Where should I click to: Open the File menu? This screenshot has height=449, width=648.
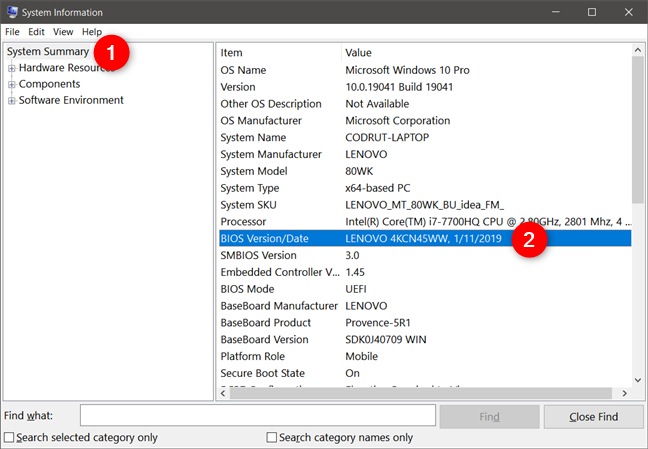(x=12, y=32)
